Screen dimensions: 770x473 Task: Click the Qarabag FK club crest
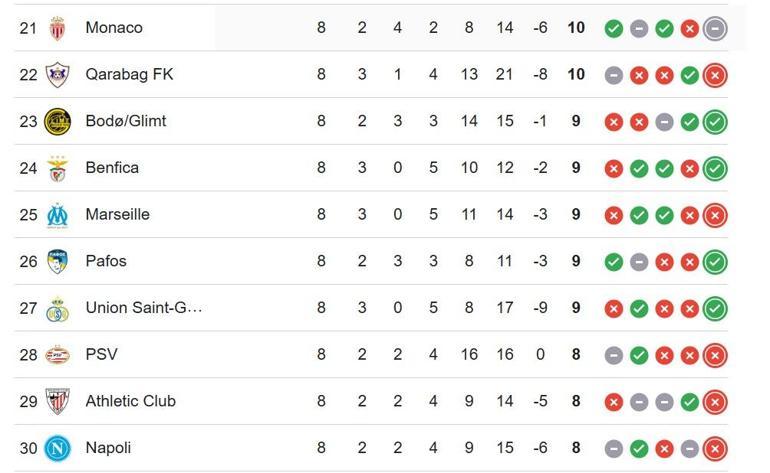pyautogui.click(x=58, y=75)
